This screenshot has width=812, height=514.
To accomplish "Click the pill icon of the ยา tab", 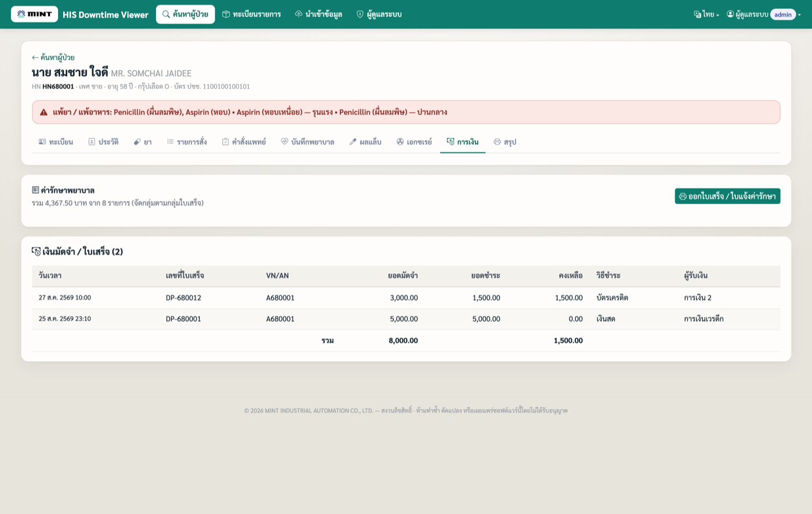I will (x=137, y=142).
